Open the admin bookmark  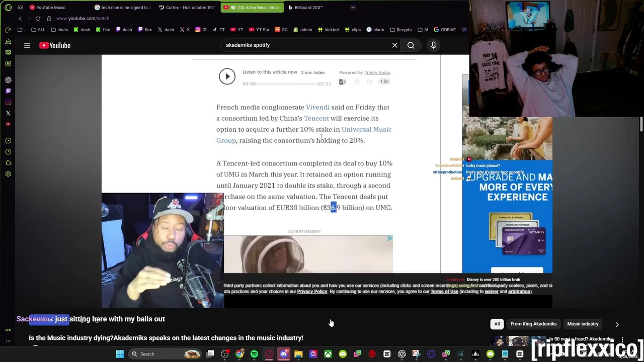[303, 30]
